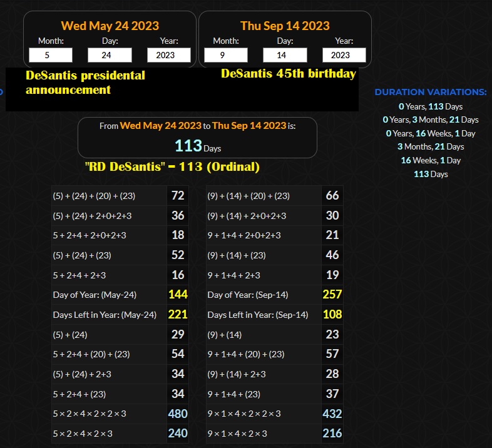Click the '5 + 2+4 + 2+0+2+3' row
The height and width of the screenshot is (448, 492).
120,235
